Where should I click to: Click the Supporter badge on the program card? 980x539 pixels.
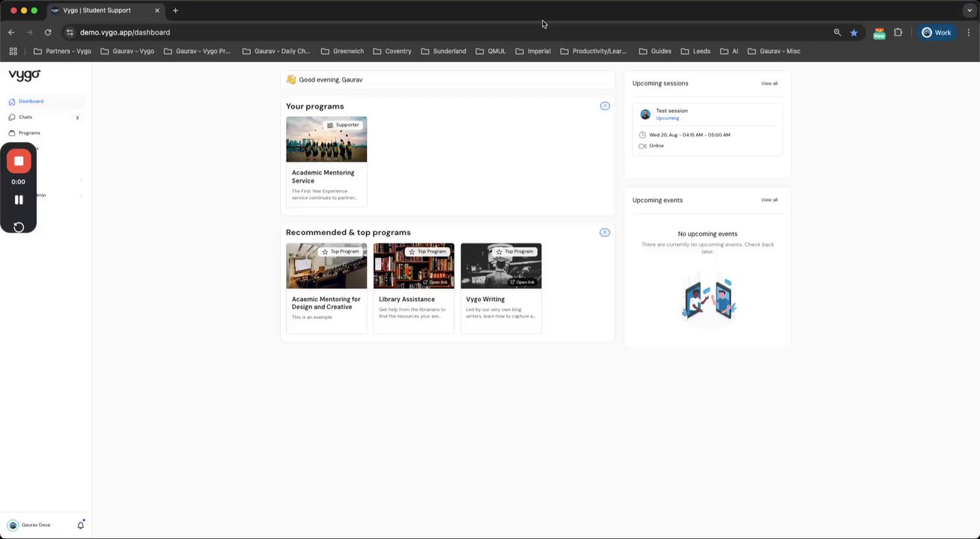pyautogui.click(x=343, y=125)
